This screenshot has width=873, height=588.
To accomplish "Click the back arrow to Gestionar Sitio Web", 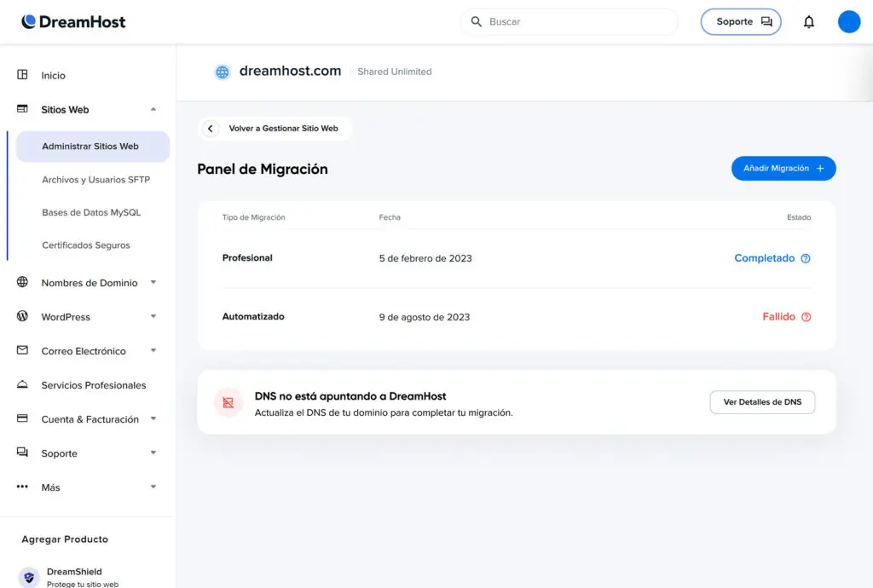I will coord(210,129).
